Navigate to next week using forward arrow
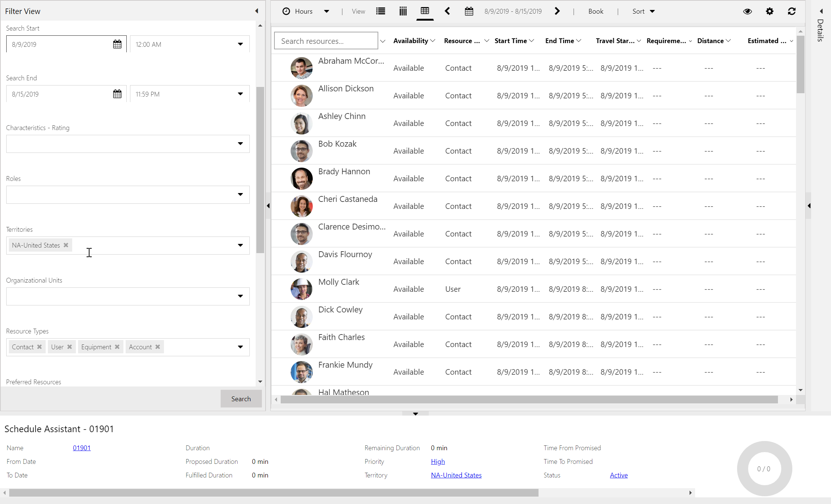This screenshot has height=504, width=831. click(x=557, y=11)
